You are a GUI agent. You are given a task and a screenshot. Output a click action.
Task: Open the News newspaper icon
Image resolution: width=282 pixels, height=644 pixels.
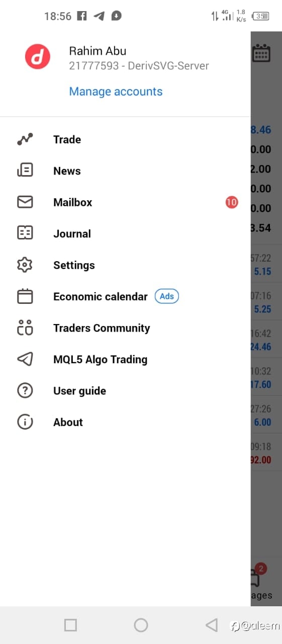(25, 171)
